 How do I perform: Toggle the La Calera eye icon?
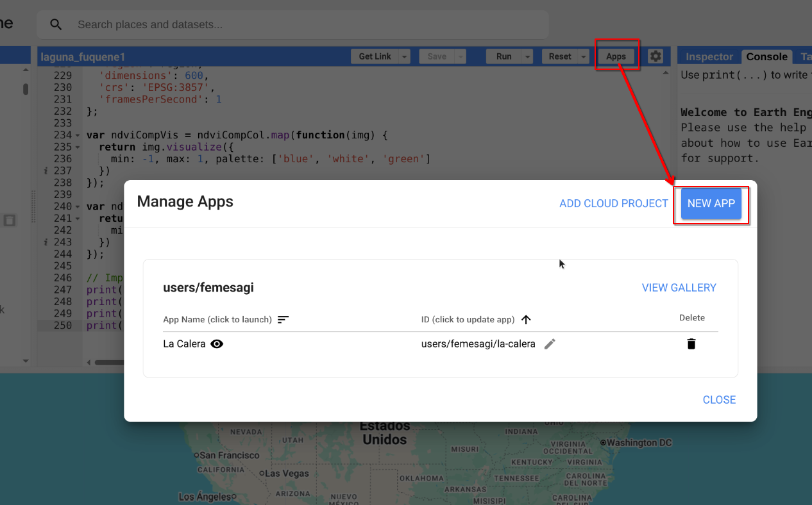pyautogui.click(x=217, y=344)
